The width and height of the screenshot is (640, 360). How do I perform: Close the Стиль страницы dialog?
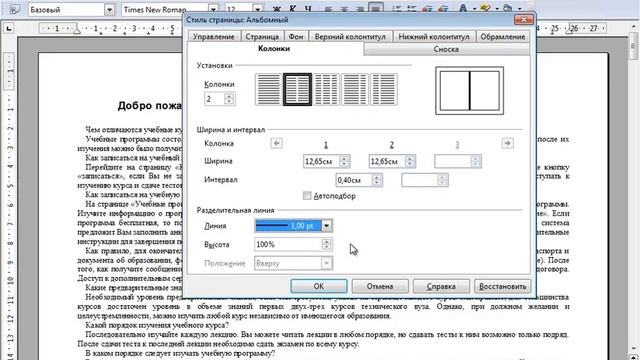[x=524, y=20]
